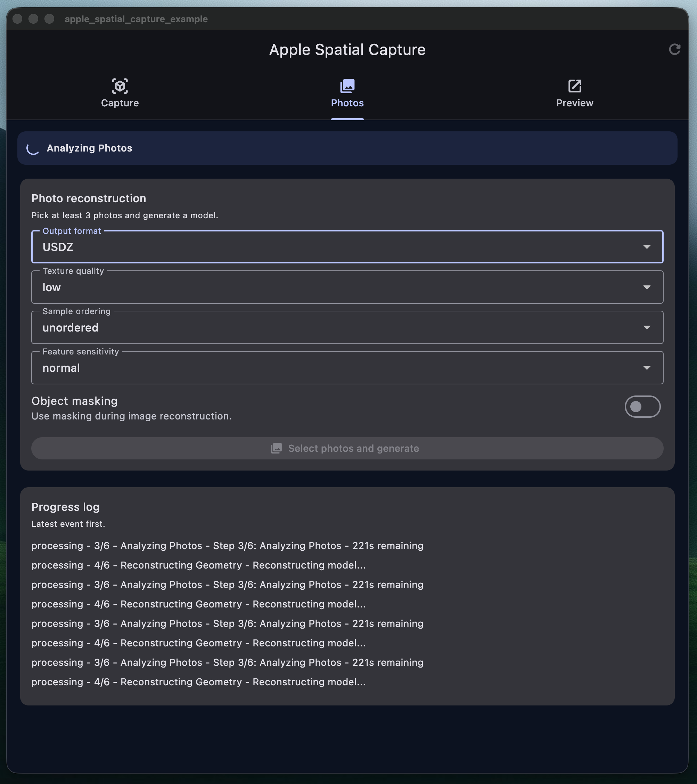This screenshot has width=697, height=784.
Task: Click the bottommost entry in the Progress log
Action: (x=199, y=682)
